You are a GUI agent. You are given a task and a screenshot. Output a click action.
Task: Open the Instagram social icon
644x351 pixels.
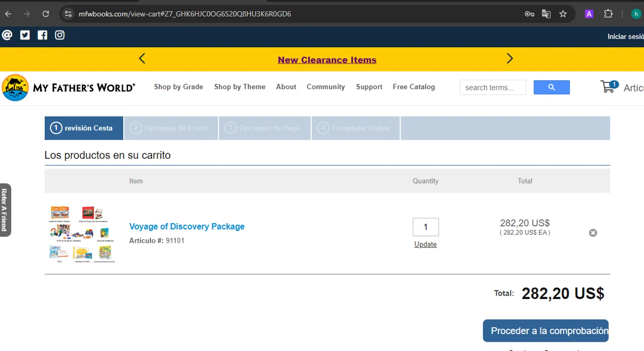coord(60,35)
